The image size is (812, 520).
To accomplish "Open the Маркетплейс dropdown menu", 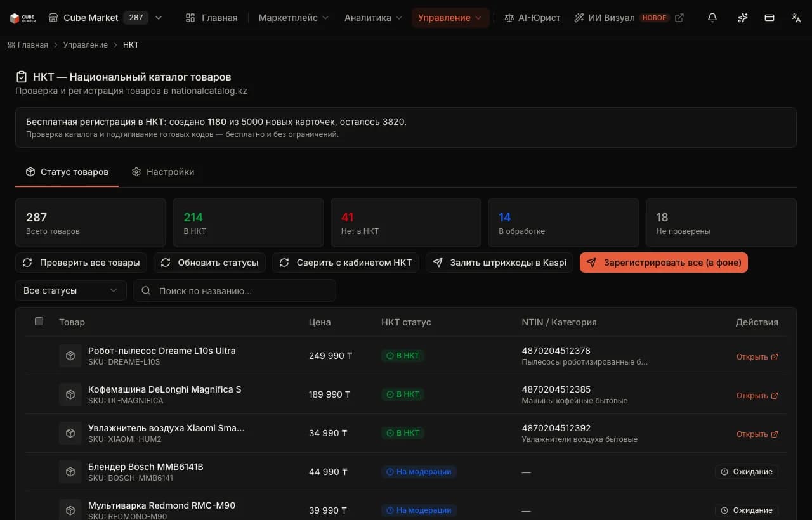I will [294, 18].
